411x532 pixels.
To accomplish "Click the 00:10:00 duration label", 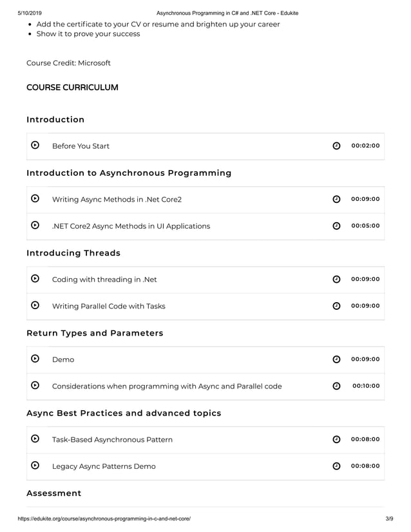I will (x=366, y=386).
